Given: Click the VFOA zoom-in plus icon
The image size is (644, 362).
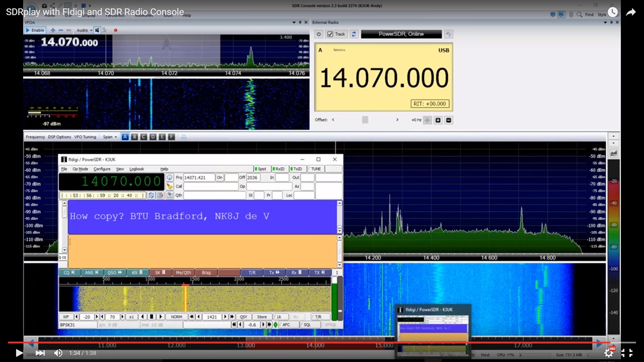Looking at the screenshot, I should (x=53, y=30).
